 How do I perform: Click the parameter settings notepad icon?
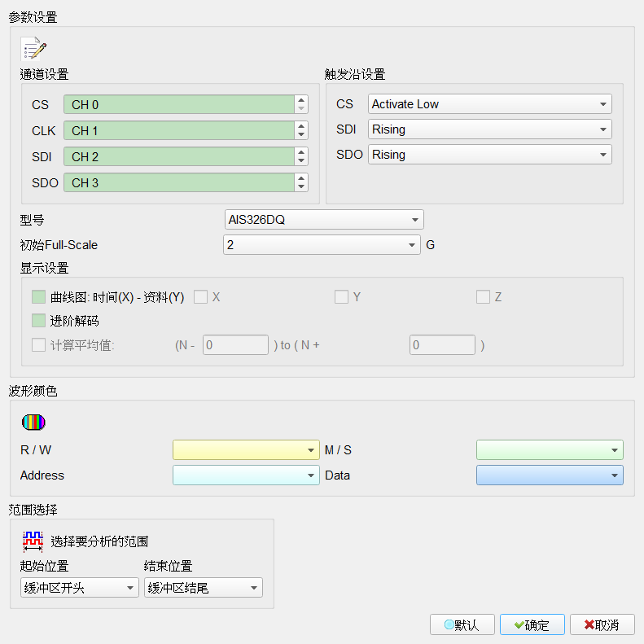(x=33, y=49)
